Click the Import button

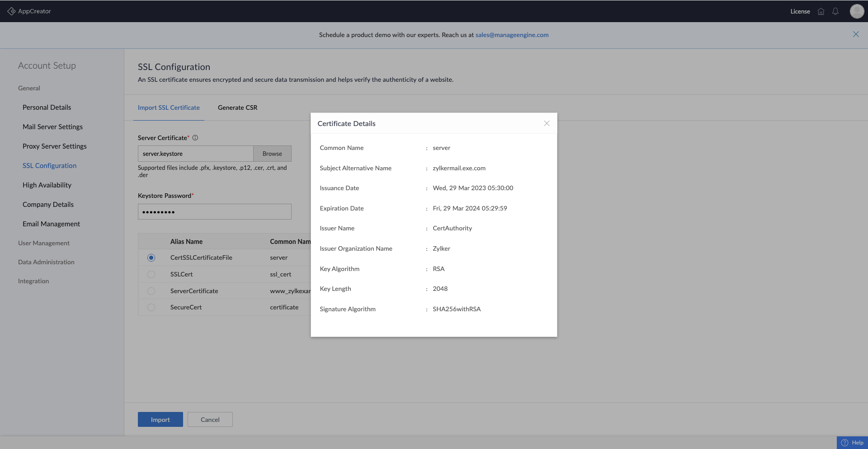160,420
